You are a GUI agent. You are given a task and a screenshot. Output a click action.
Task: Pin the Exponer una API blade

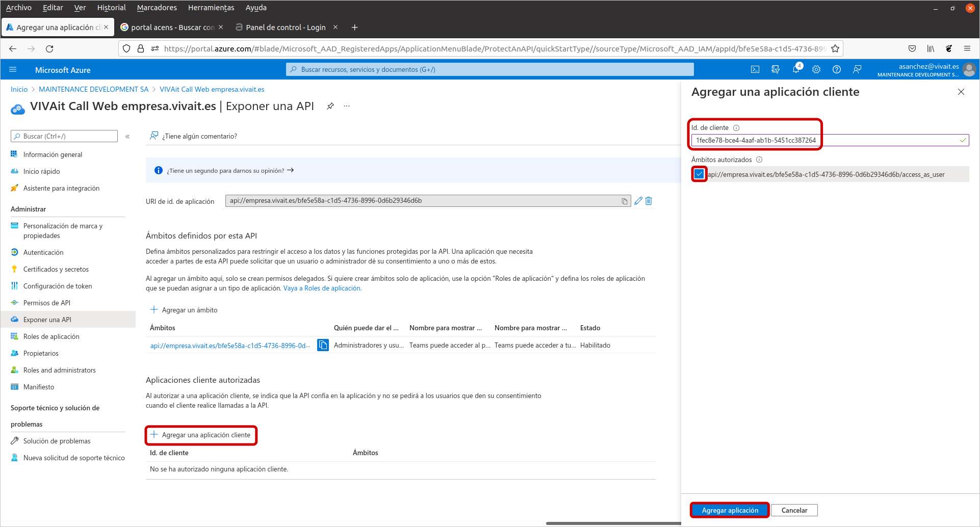[330, 106]
